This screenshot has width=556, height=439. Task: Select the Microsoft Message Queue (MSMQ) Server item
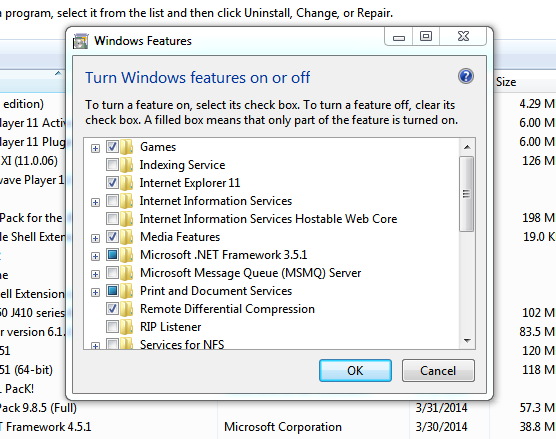tap(250, 273)
